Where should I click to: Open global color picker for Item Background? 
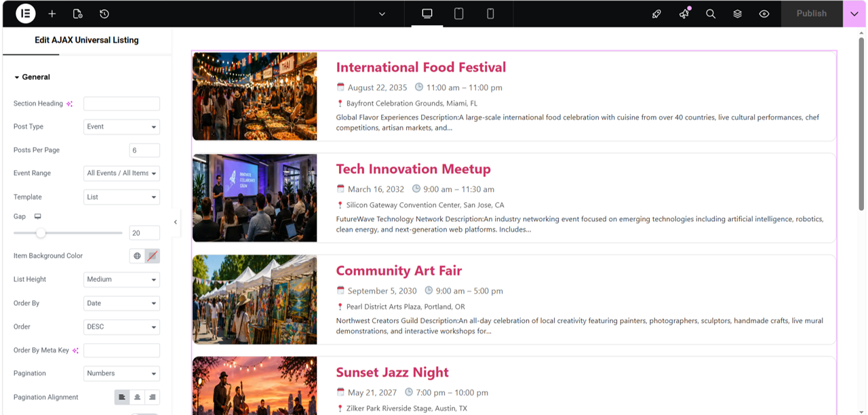(x=137, y=256)
